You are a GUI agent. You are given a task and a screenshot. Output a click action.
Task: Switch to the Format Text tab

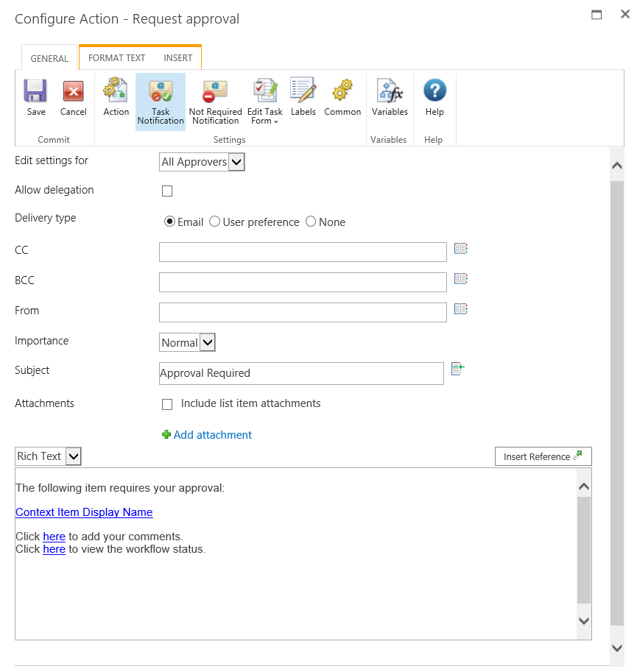[x=116, y=57]
